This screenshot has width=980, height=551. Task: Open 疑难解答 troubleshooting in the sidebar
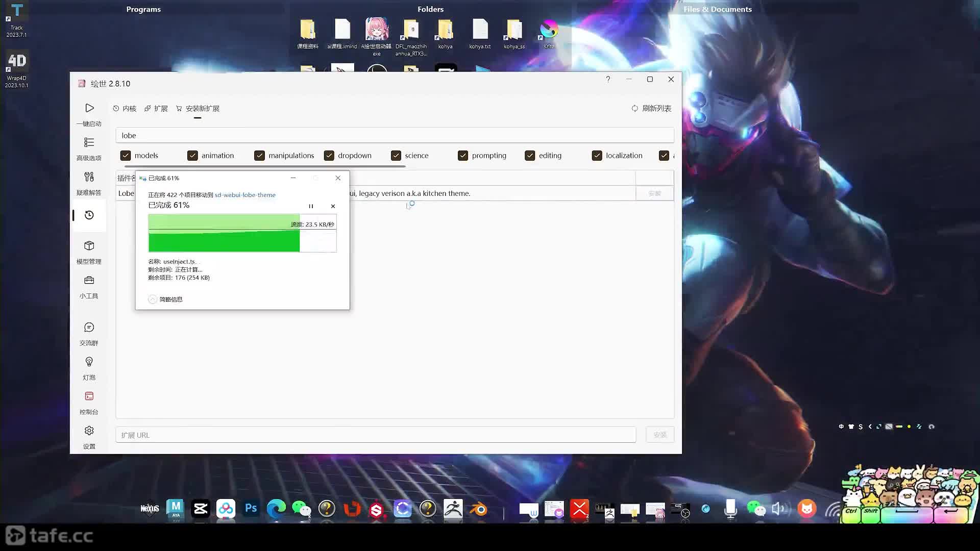(x=89, y=183)
